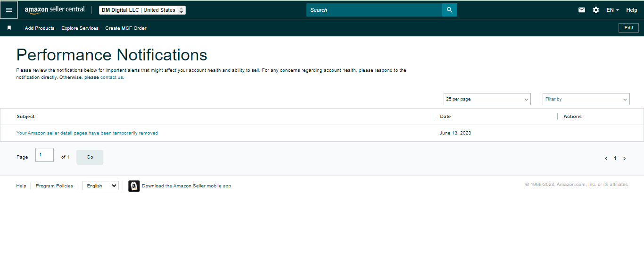Open Add Products from favorites bar
This screenshot has width=644, height=270.
click(40, 28)
